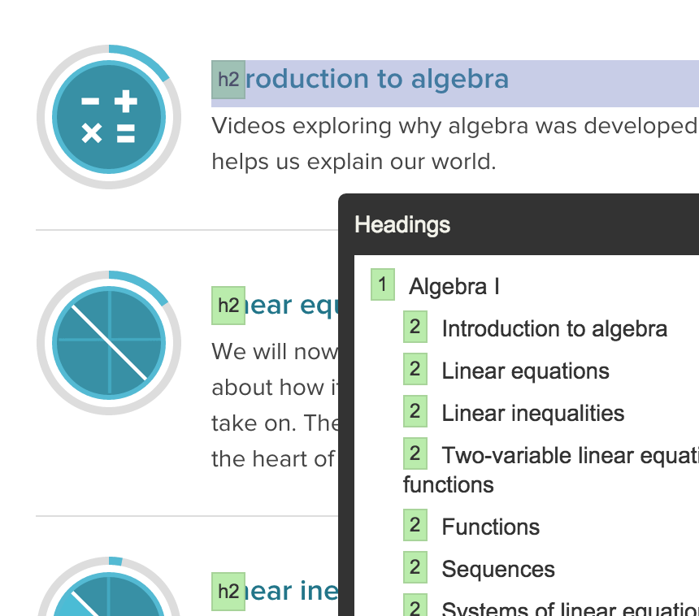Click the Linear inequalities circular icon
Screen dimensions: 699x616
pos(109,586)
